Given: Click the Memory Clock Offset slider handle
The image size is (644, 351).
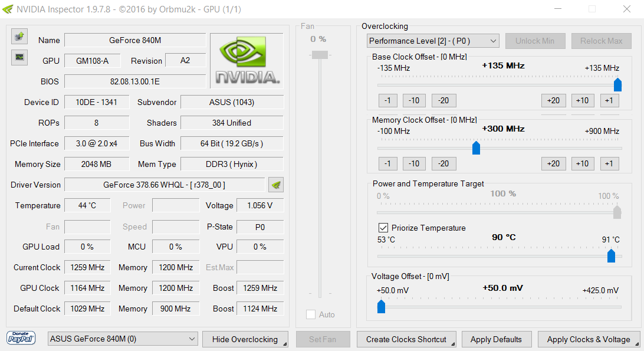Looking at the screenshot, I should 476,147.
